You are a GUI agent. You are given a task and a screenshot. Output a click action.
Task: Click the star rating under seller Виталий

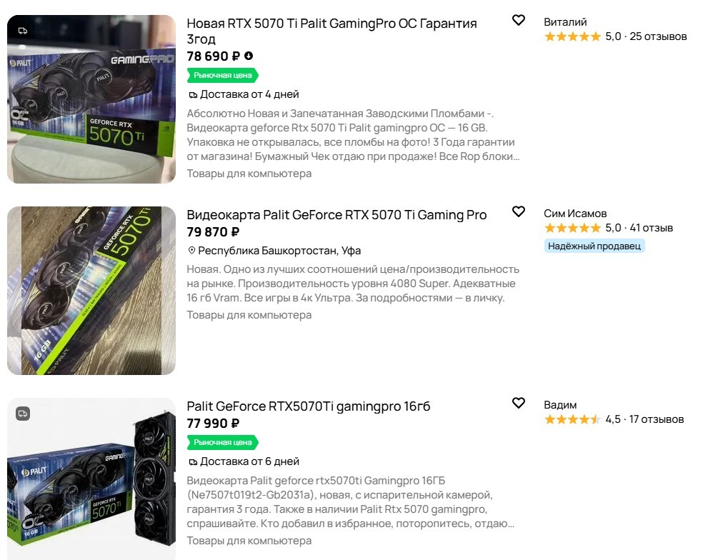572,36
